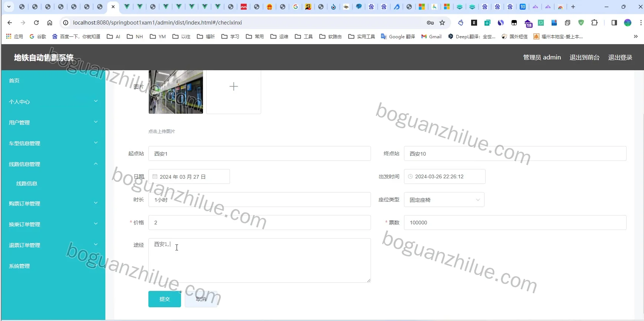Click the 时长 input field

[260, 200]
